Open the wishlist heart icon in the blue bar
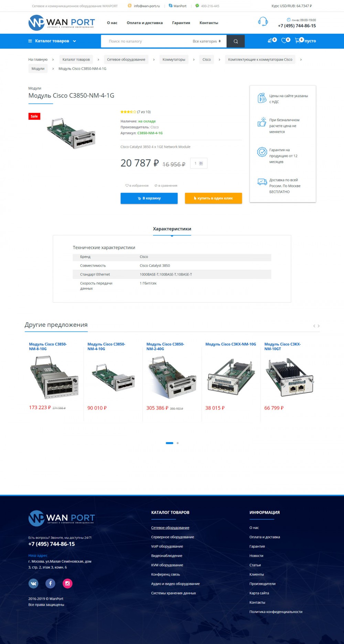This screenshot has width=344, height=644. coord(284,41)
